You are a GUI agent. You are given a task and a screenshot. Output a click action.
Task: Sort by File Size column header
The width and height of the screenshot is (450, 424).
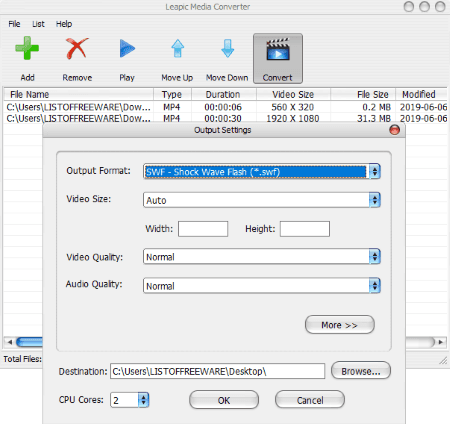click(363, 94)
